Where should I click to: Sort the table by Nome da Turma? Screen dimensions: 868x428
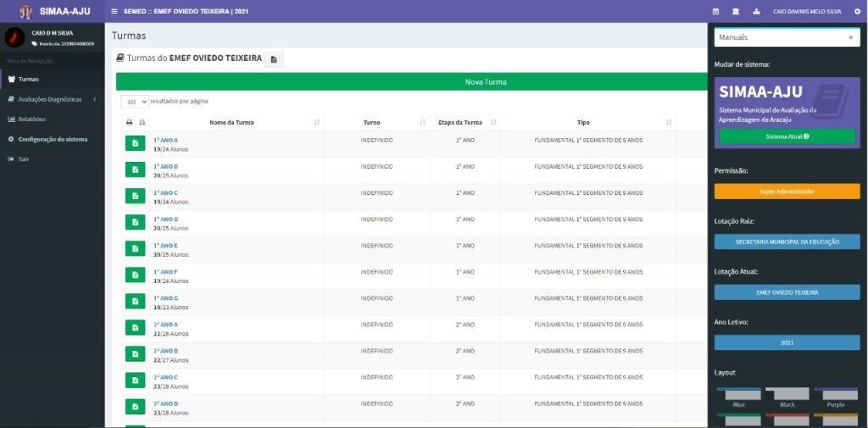click(231, 122)
